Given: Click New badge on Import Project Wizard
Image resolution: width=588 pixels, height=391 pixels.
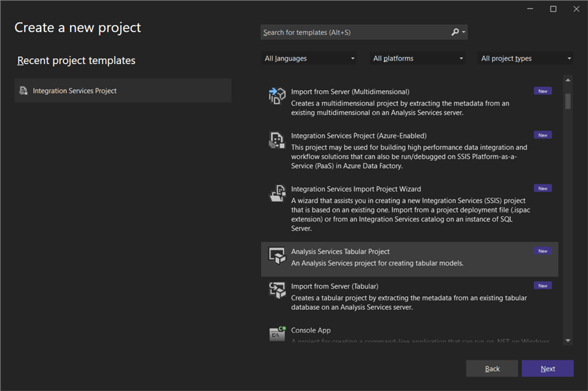Looking at the screenshot, I should click(x=543, y=188).
